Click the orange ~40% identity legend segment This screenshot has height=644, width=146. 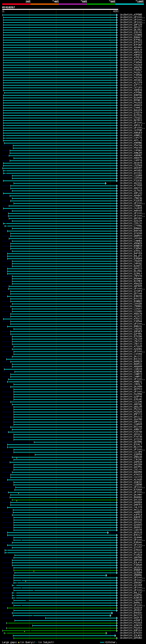(45, 4)
